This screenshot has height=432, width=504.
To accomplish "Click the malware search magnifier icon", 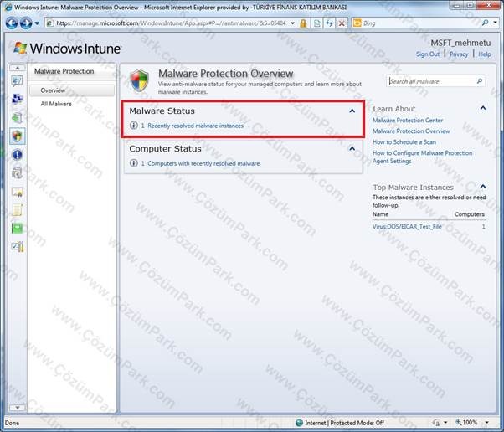I will pyautogui.click(x=480, y=81).
